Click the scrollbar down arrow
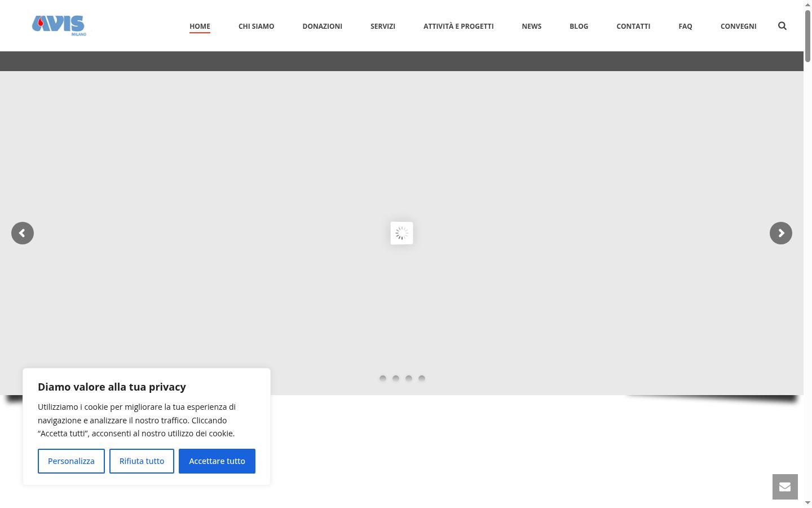Image resolution: width=812 pixels, height=508 pixels. [x=807, y=503]
